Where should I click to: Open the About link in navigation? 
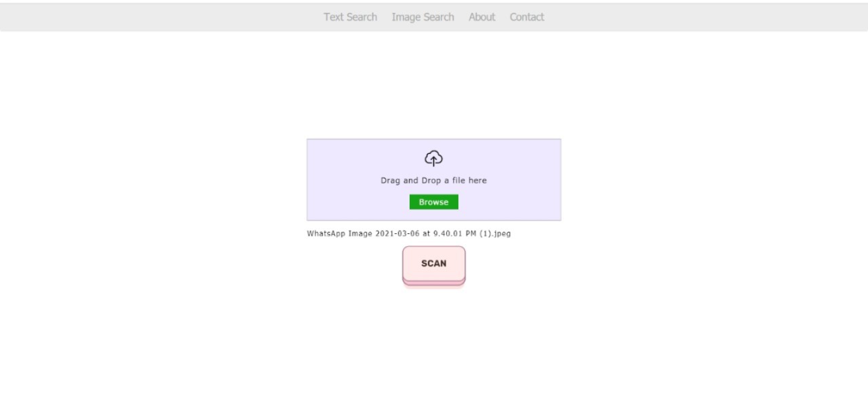click(481, 17)
